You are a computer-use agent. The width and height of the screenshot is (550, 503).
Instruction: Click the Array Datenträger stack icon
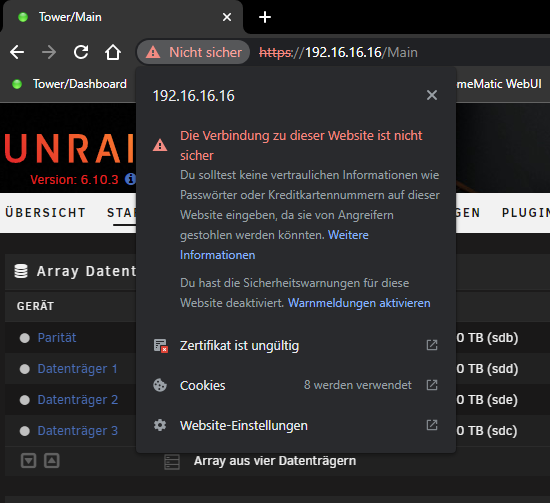pos(21,271)
